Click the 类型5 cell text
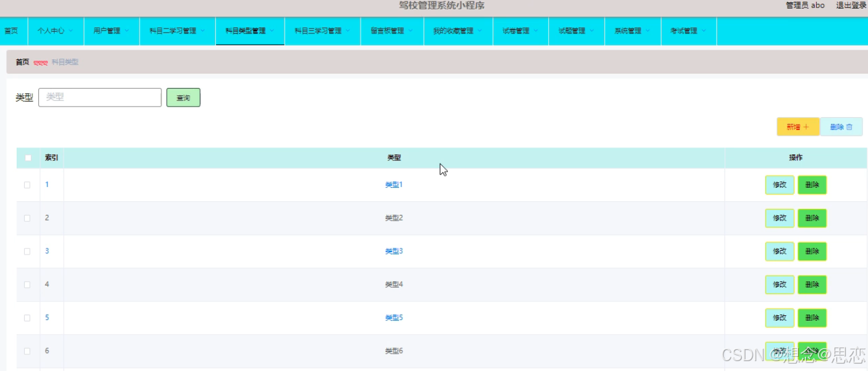The height and width of the screenshot is (371, 868). coord(394,318)
